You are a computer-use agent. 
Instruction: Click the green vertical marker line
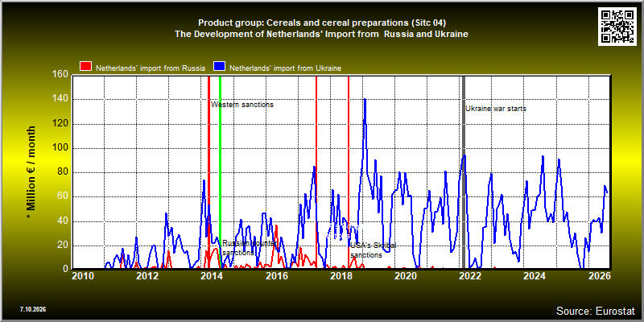220,172
